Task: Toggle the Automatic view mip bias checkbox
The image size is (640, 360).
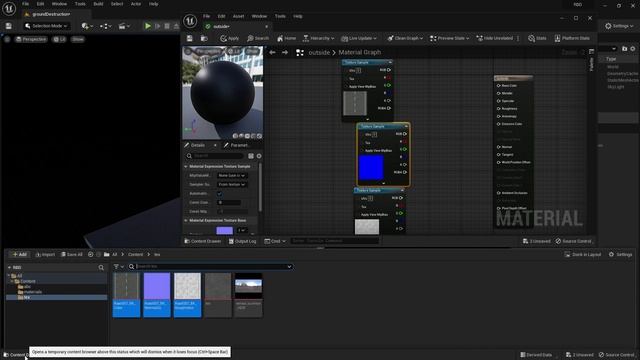Action: click(x=220, y=193)
